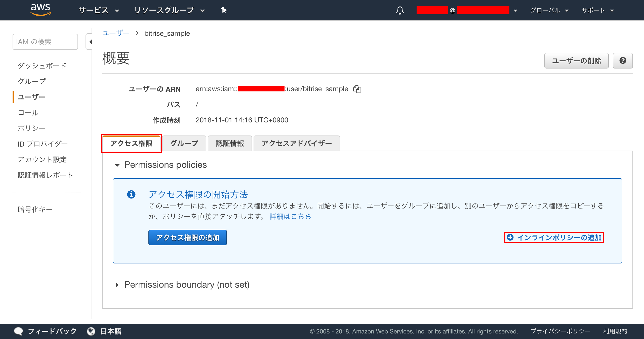Image resolution: width=644 pixels, height=339 pixels.
Task: Open the サービス dropdown menu
Action: [99, 10]
